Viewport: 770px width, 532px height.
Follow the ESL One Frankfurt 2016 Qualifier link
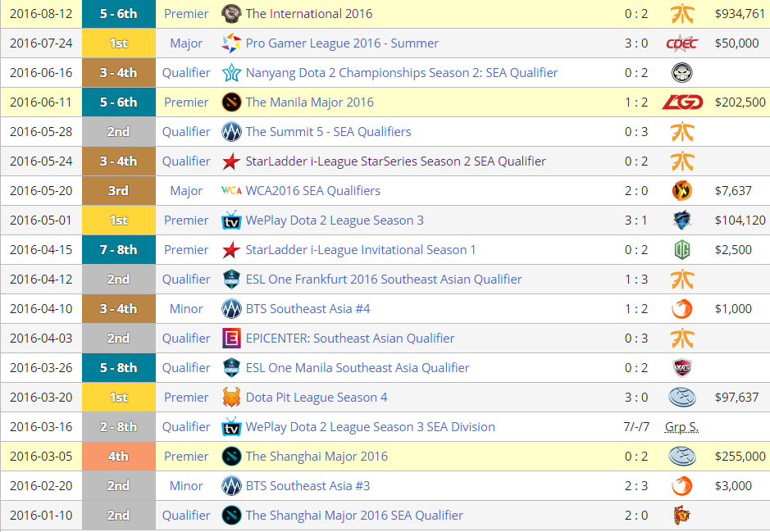click(x=383, y=280)
